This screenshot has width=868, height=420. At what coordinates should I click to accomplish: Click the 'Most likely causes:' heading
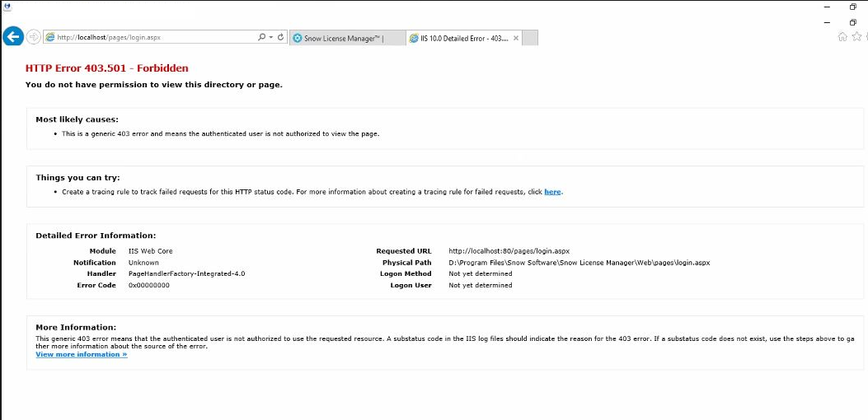[x=77, y=119]
